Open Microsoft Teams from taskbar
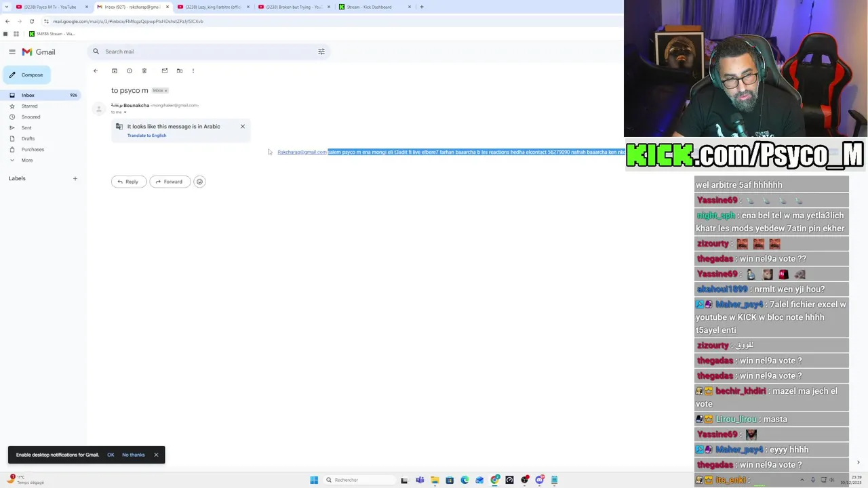The image size is (868, 488). click(x=420, y=480)
